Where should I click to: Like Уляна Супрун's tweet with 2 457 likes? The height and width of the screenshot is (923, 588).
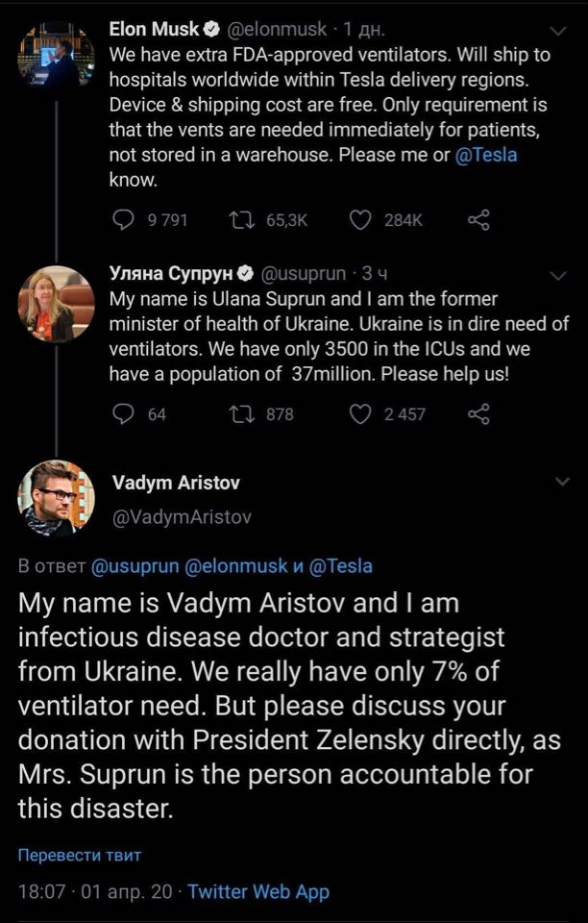pos(360,414)
